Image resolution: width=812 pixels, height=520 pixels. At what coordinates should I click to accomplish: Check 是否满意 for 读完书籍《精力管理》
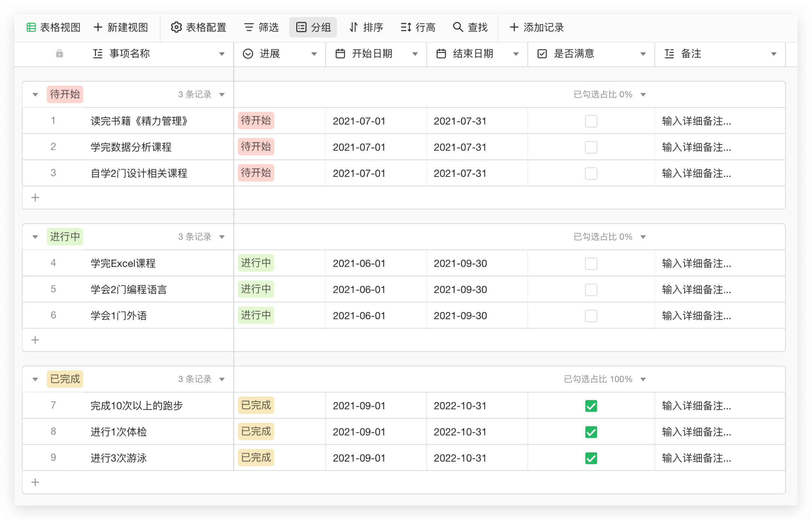pyautogui.click(x=591, y=121)
